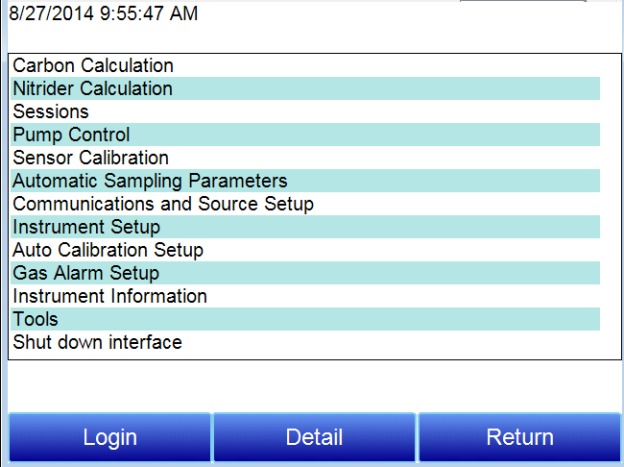Open Automatic Sampling Parameters
The height and width of the screenshot is (467, 624).
(150, 181)
